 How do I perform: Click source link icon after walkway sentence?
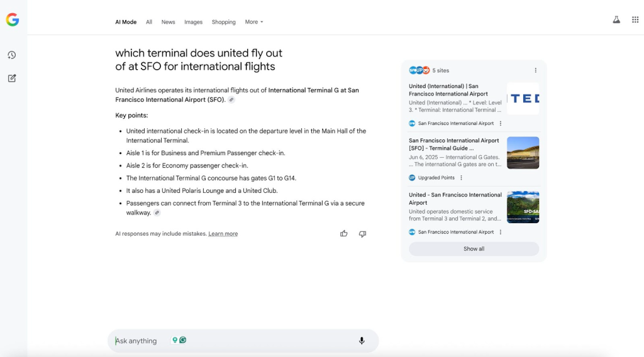click(157, 213)
